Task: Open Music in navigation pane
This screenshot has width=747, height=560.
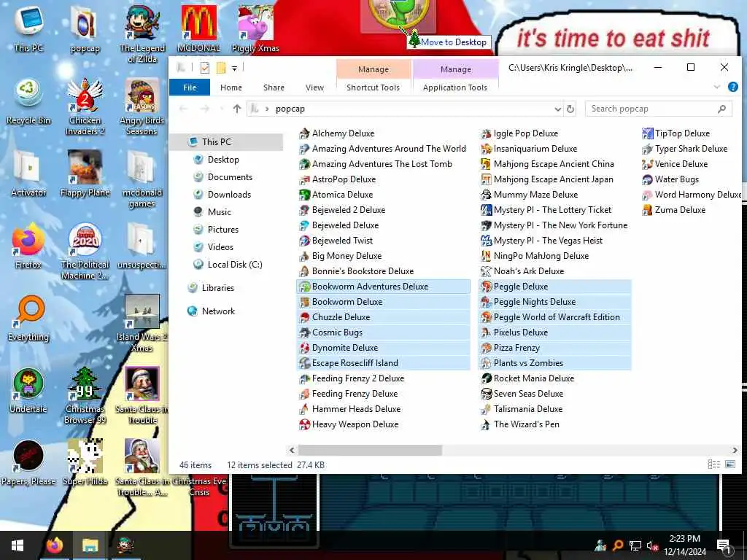Action: click(x=219, y=212)
